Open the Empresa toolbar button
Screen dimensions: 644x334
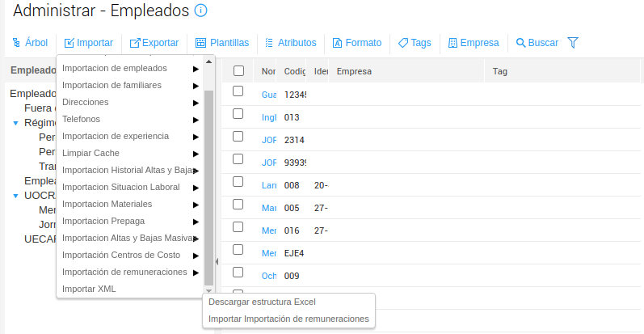[453, 43]
